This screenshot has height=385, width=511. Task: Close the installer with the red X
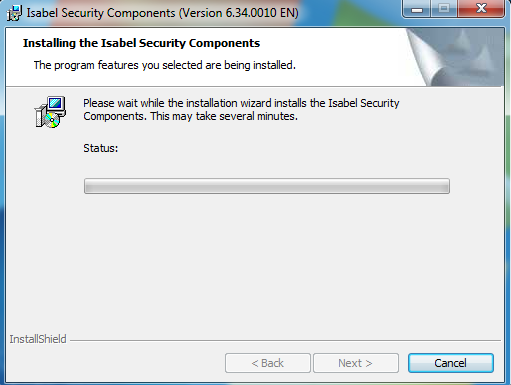tap(481, 9)
